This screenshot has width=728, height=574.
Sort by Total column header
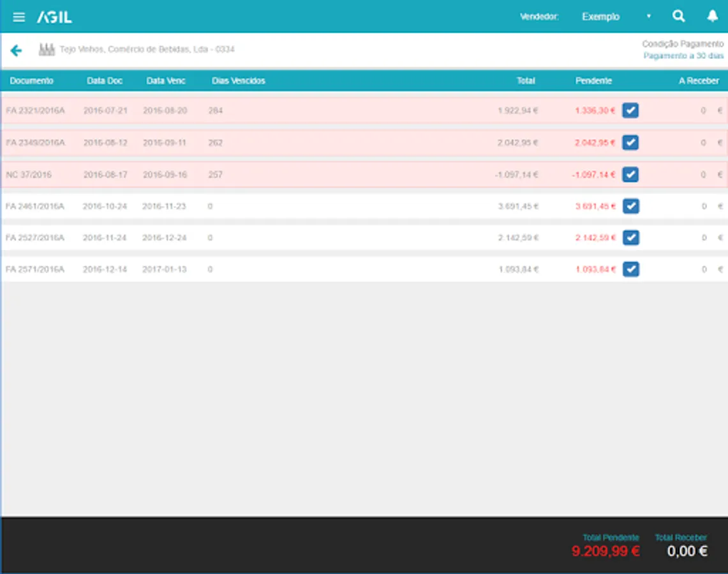[526, 81]
